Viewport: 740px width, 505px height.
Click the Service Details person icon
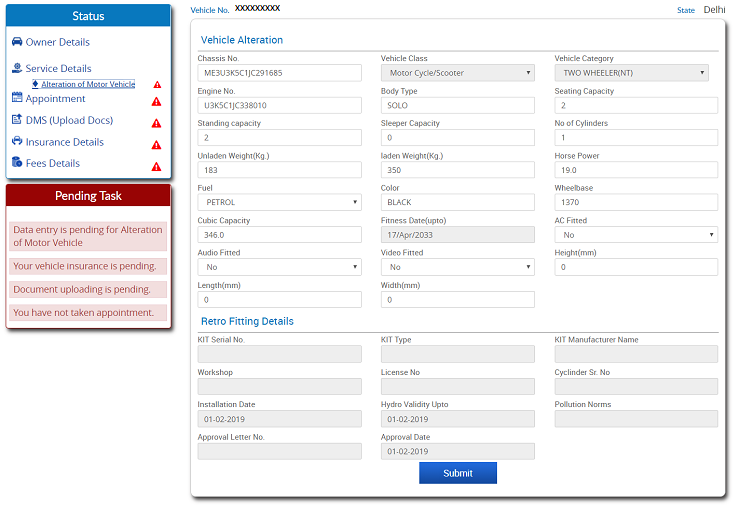coord(17,68)
